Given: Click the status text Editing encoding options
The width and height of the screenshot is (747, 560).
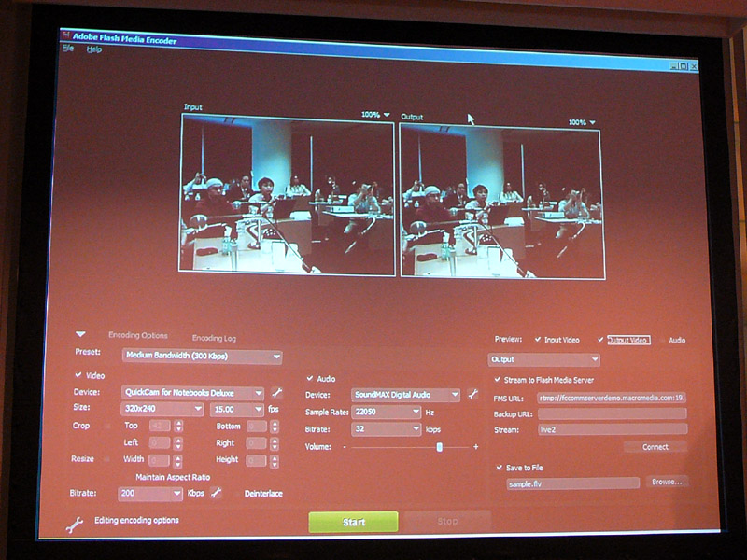Looking at the screenshot, I should (136, 520).
